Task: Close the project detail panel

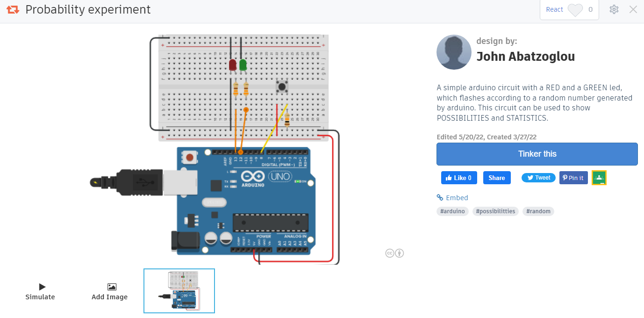Action: [x=633, y=9]
